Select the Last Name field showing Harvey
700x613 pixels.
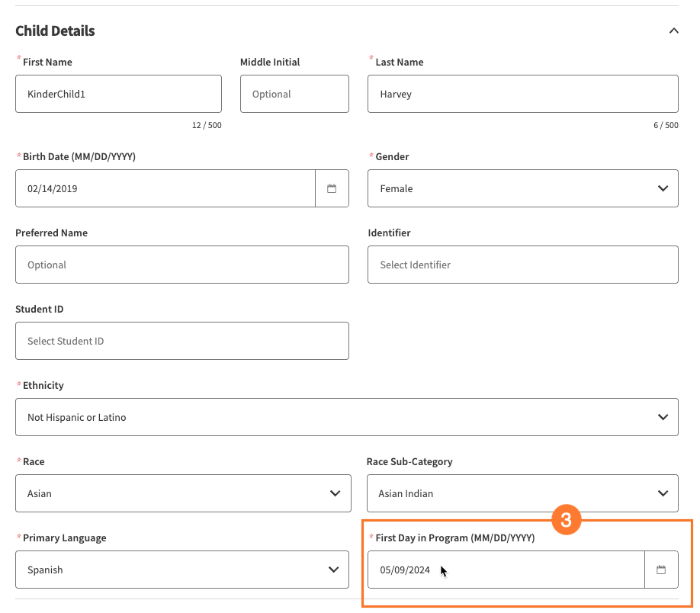522,94
